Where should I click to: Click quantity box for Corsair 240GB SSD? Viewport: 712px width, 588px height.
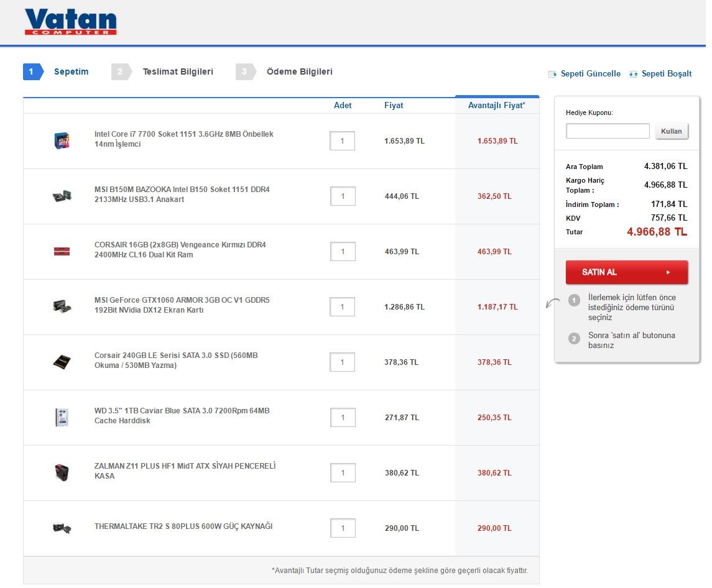click(343, 362)
